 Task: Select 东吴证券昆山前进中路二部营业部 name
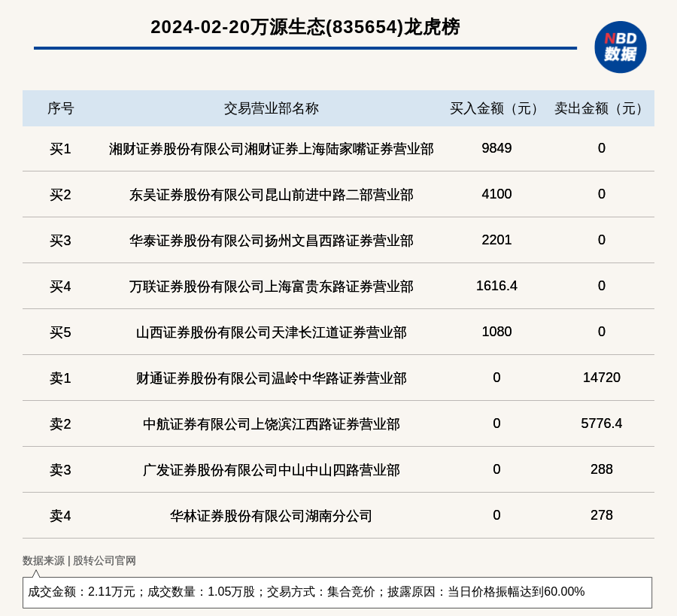tap(271, 195)
